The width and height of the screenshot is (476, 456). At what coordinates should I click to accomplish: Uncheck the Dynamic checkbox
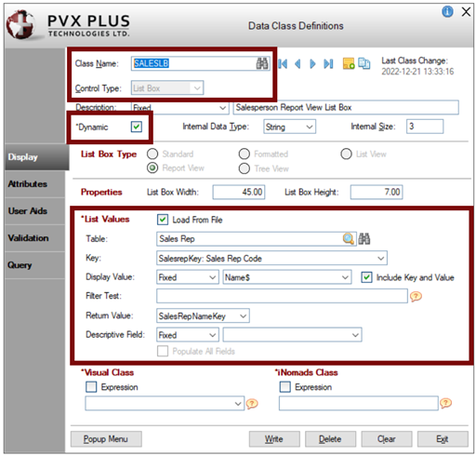tap(137, 127)
